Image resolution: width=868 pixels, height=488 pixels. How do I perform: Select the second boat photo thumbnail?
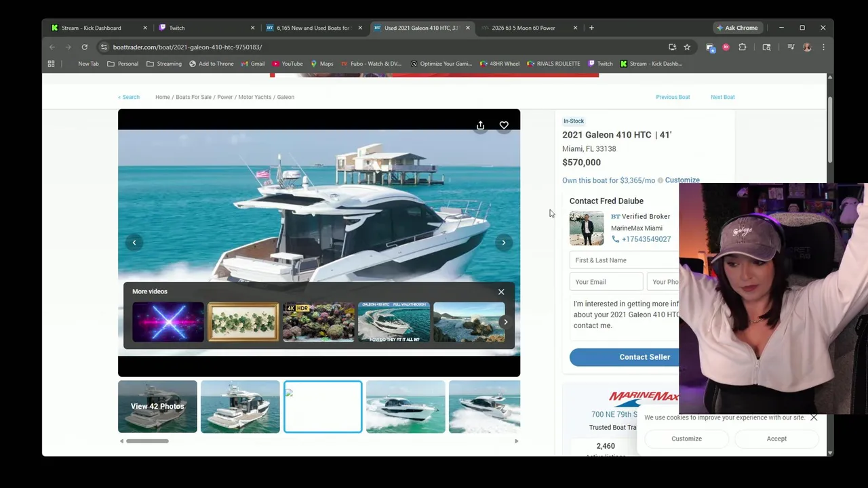(240, 407)
